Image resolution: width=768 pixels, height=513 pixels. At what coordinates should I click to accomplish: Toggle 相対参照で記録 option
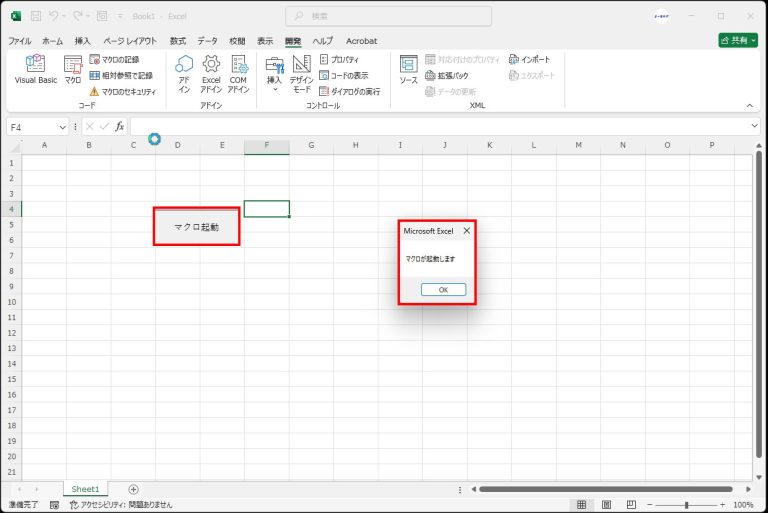120,75
